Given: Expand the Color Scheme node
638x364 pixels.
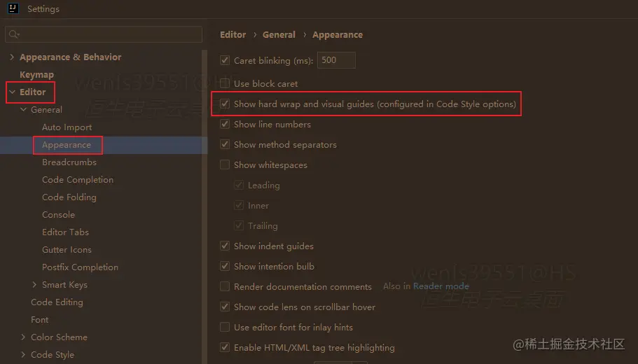Looking at the screenshot, I should pos(23,337).
